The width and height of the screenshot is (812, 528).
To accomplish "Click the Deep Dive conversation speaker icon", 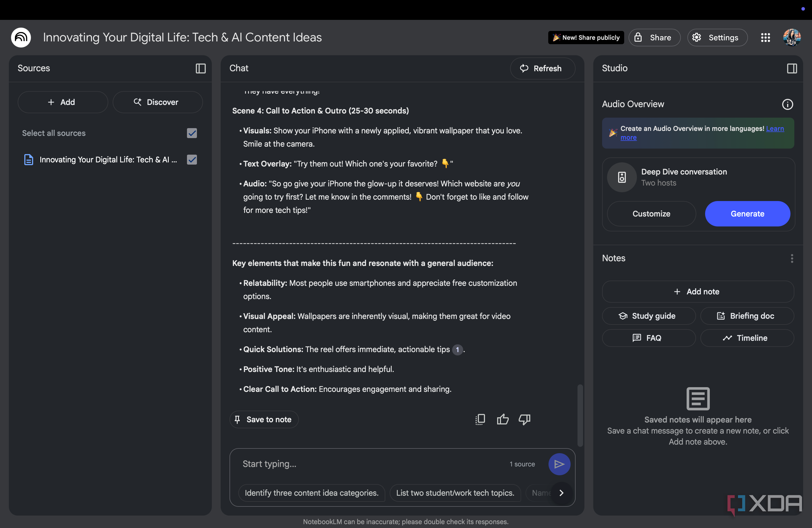I will pos(622,177).
